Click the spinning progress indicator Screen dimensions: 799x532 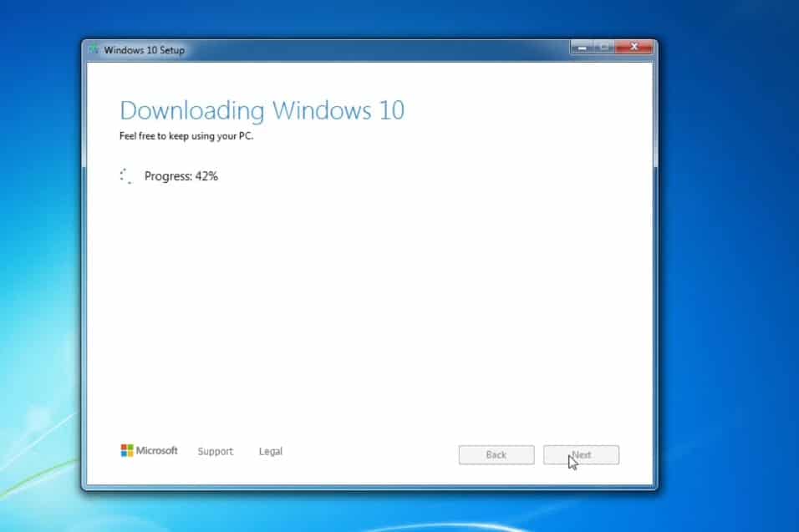[126, 176]
